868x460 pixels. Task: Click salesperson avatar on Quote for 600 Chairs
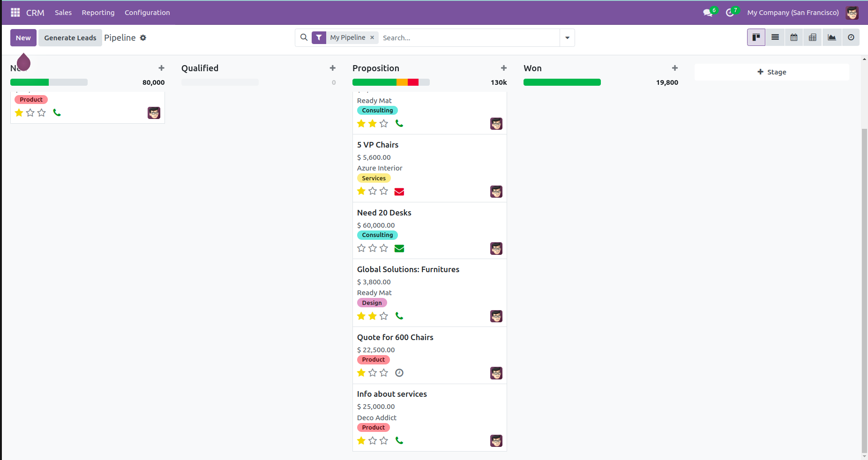tap(496, 373)
